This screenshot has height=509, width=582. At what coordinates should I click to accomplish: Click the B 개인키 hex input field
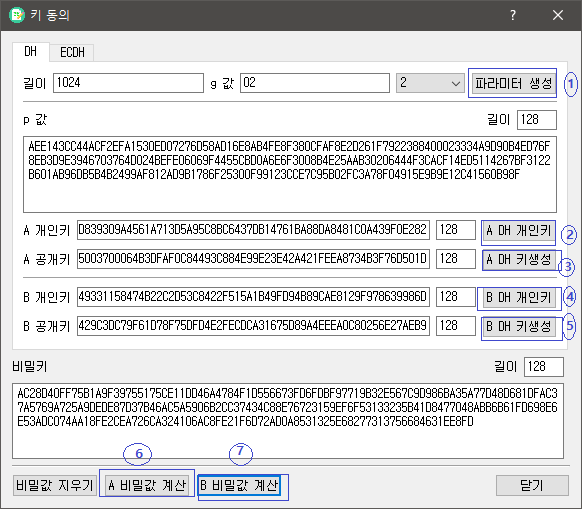point(253,297)
